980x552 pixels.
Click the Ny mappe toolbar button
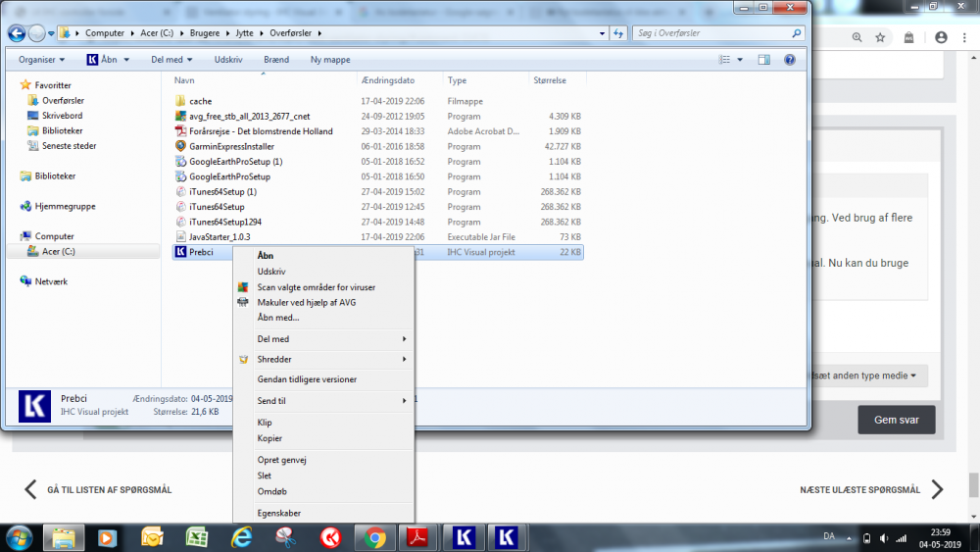click(329, 60)
